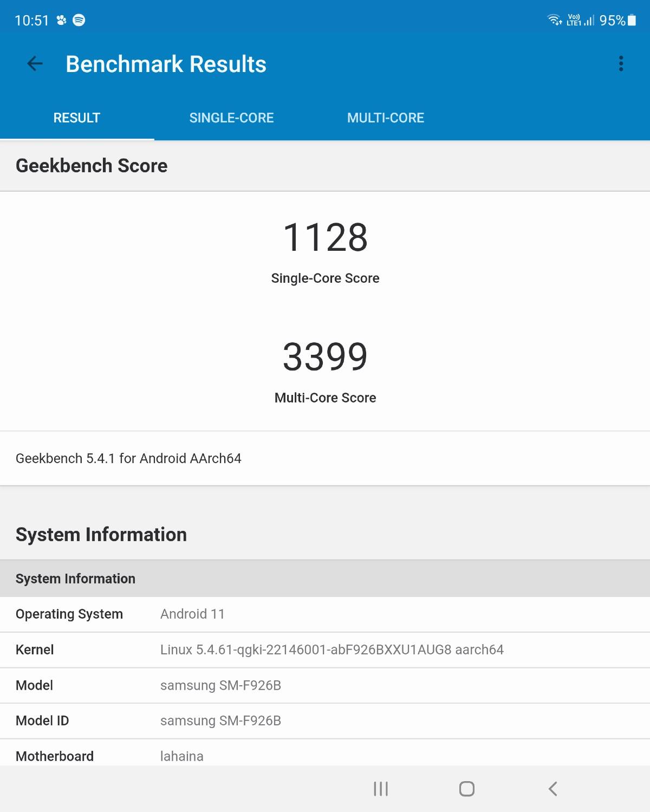650x812 pixels.
Task: Tap the Single-Core Score label
Action: pos(325,278)
